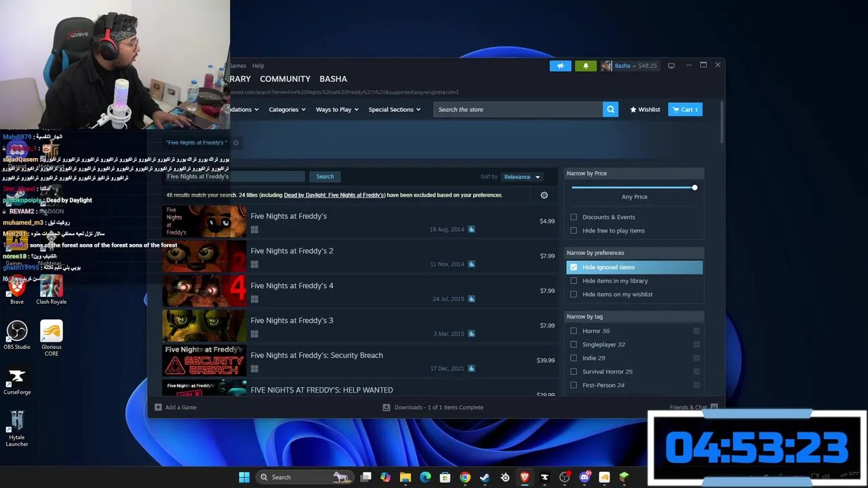Check the First-Person tag filter
The image size is (868, 488).
(574, 385)
